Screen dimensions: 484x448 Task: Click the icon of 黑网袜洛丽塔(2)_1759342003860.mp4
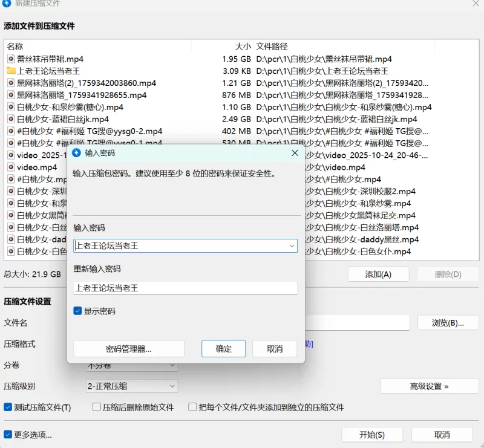[x=11, y=83]
